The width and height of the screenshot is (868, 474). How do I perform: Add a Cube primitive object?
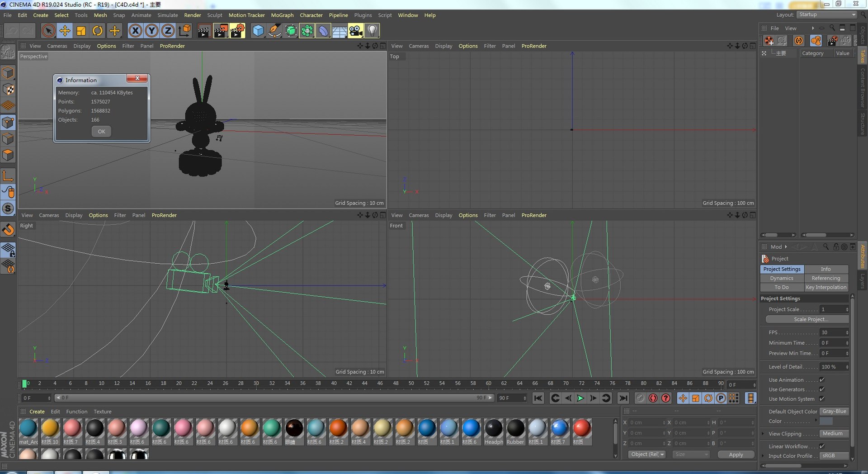pyautogui.click(x=258, y=31)
